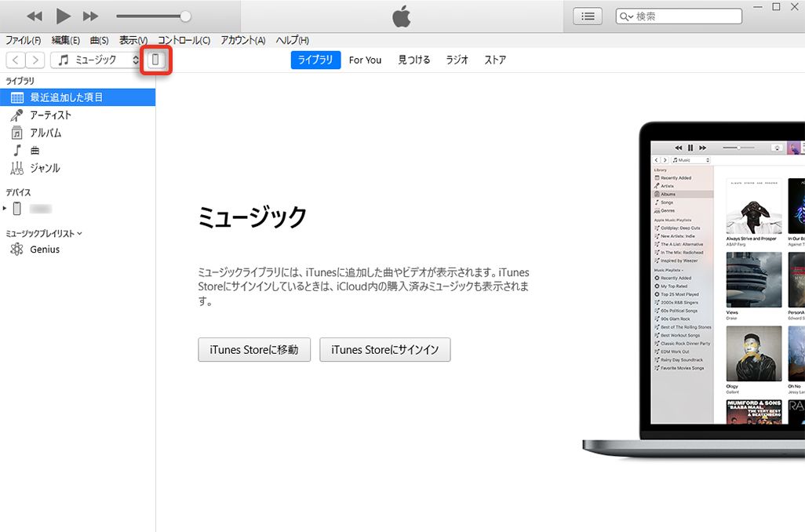Open the list view button beside search
The height and width of the screenshot is (532, 805).
point(588,16)
